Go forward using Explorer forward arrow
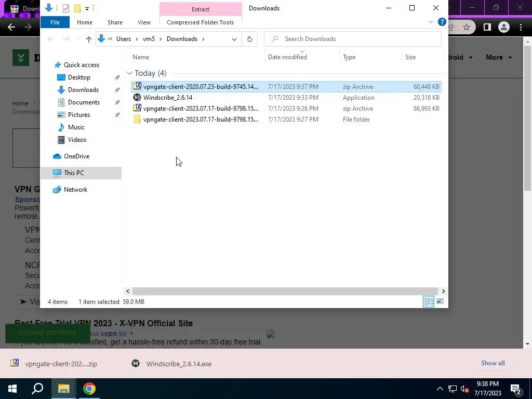The height and width of the screenshot is (399, 532). (x=66, y=39)
